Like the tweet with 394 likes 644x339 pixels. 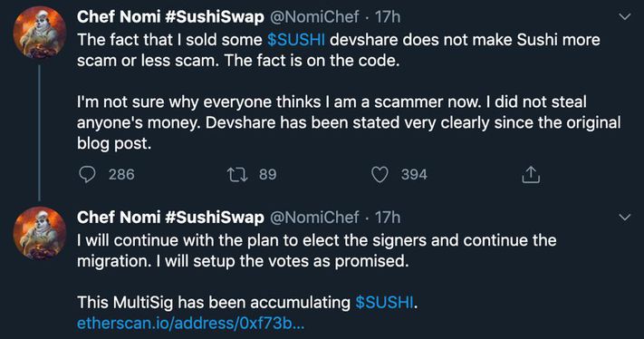point(380,175)
